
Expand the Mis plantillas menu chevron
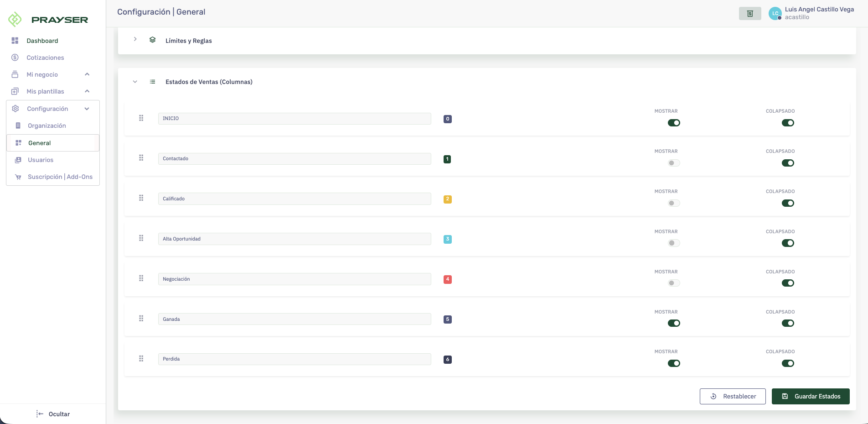coord(87,91)
